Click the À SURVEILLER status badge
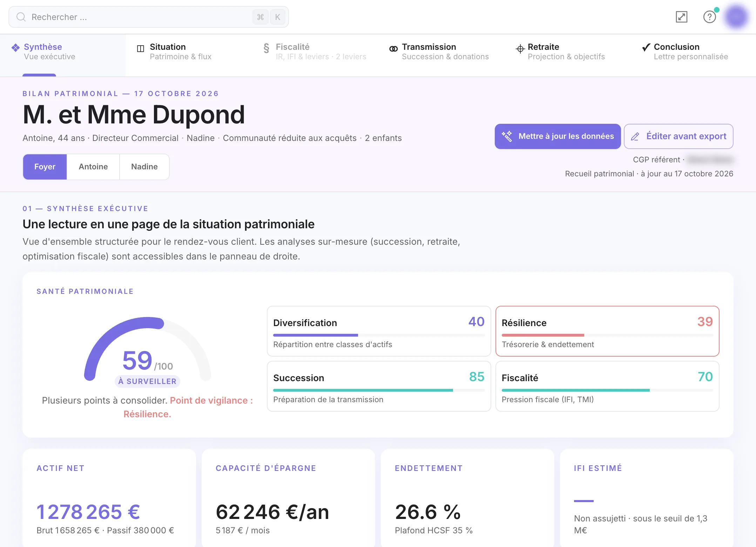The image size is (756, 547). 147,381
